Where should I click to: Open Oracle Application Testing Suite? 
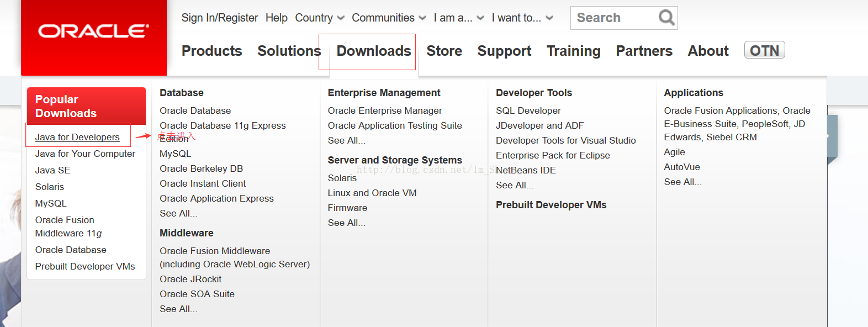[395, 125]
